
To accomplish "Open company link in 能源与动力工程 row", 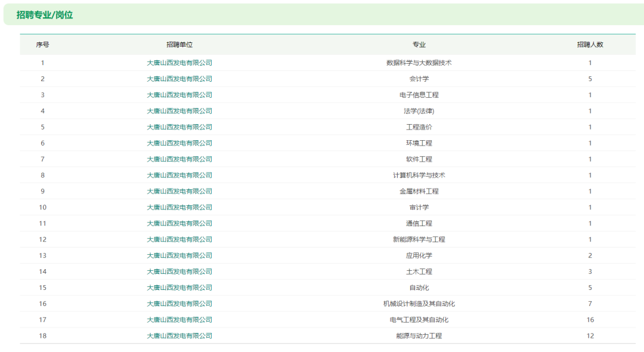I will 179,335.
